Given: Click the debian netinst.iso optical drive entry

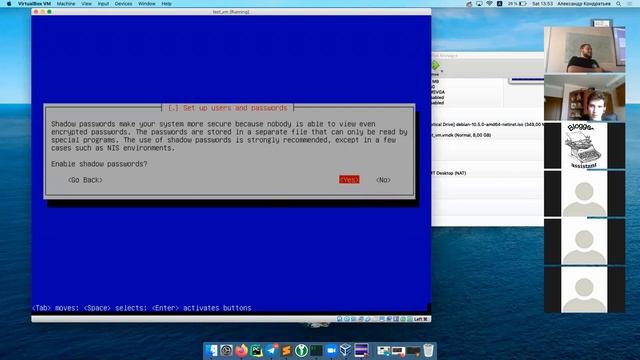Looking at the screenshot, I should tap(488, 124).
